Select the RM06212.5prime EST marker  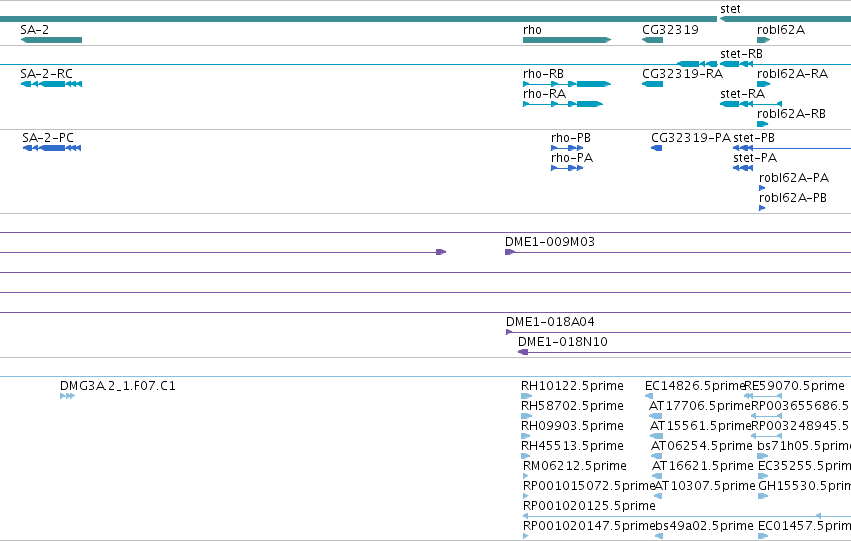tap(525, 476)
